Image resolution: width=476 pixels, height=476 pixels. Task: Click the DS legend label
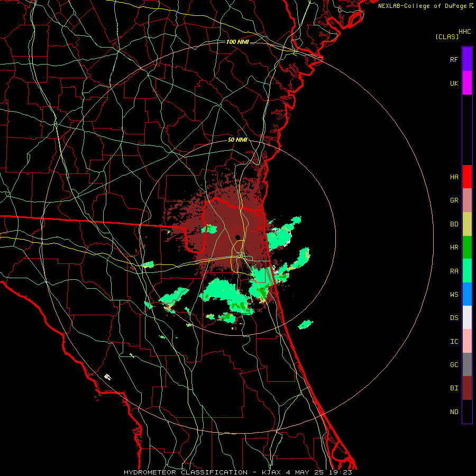pos(454,318)
